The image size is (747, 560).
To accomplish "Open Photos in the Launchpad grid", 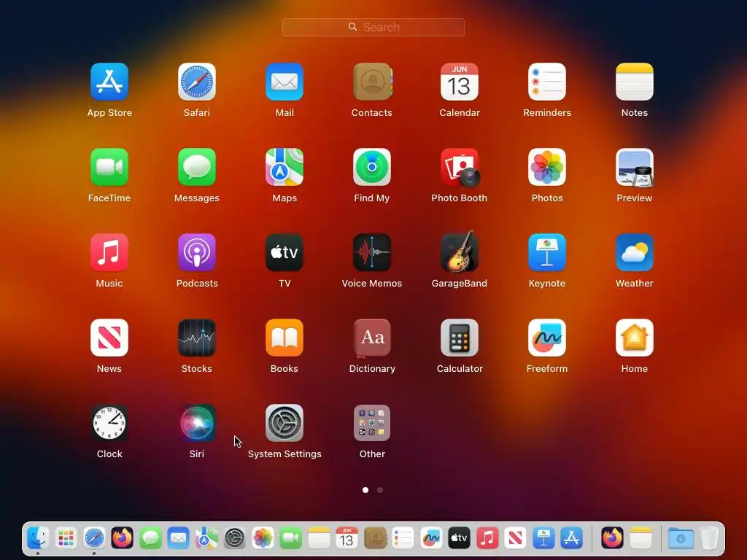I will [547, 167].
